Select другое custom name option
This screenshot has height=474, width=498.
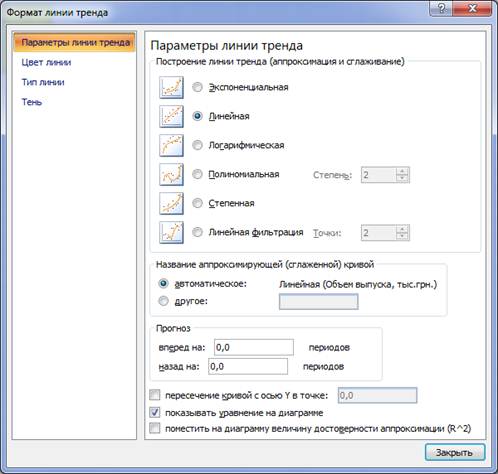coord(163,301)
